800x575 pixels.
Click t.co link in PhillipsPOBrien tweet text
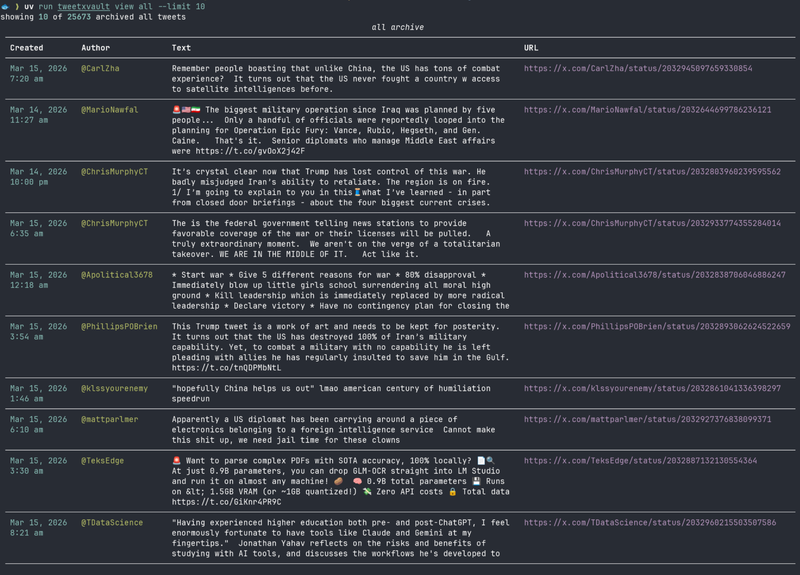(226, 367)
